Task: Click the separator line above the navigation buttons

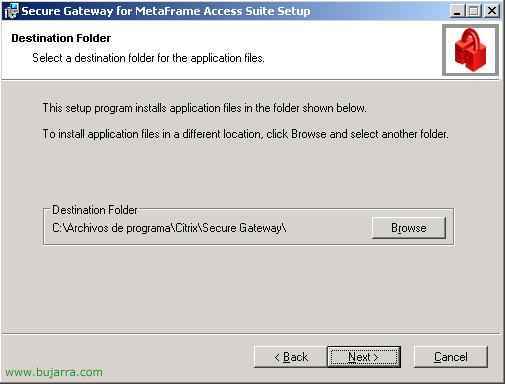Action: 251,333
